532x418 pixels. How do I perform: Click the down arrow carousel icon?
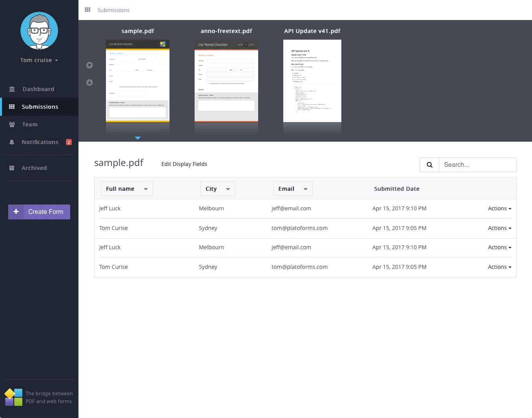click(89, 82)
